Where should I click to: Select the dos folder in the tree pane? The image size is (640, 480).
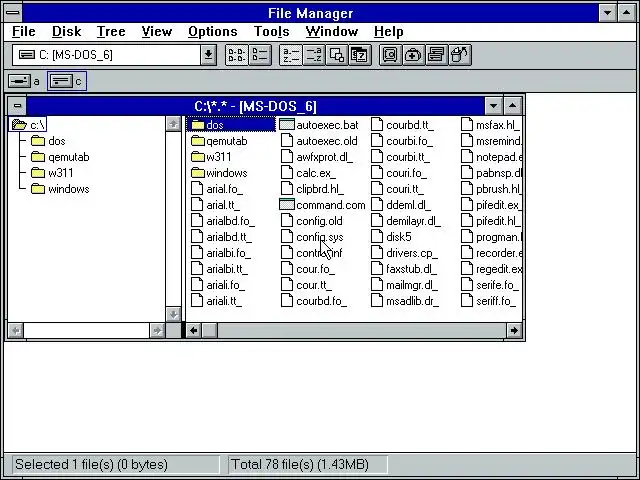point(48,141)
